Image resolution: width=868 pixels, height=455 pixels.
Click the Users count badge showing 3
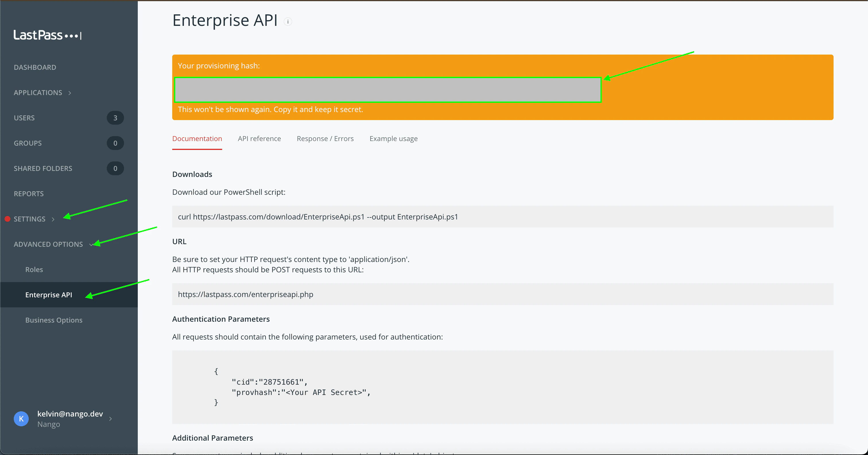[115, 118]
